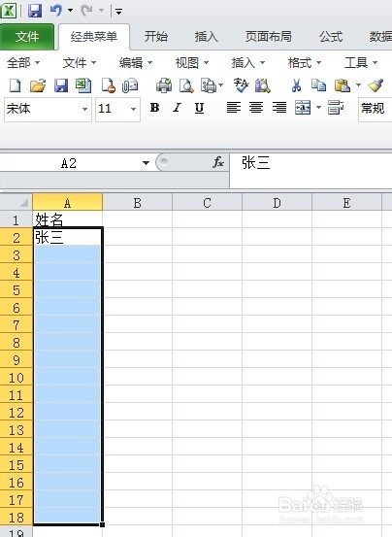Image resolution: width=392 pixels, height=537 pixels.
Task: Center align the text
Action: pyautogui.click(x=256, y=108)
